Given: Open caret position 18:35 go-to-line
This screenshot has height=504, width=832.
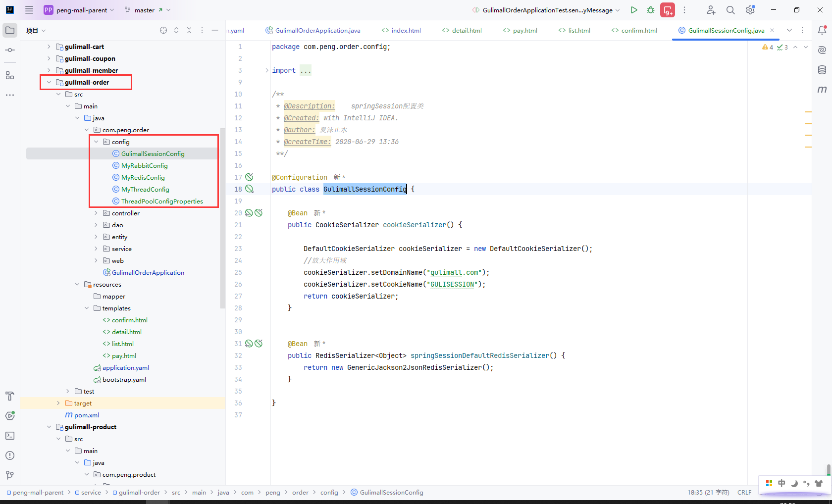Looking at the screenshot, I should tap(708, 492).
